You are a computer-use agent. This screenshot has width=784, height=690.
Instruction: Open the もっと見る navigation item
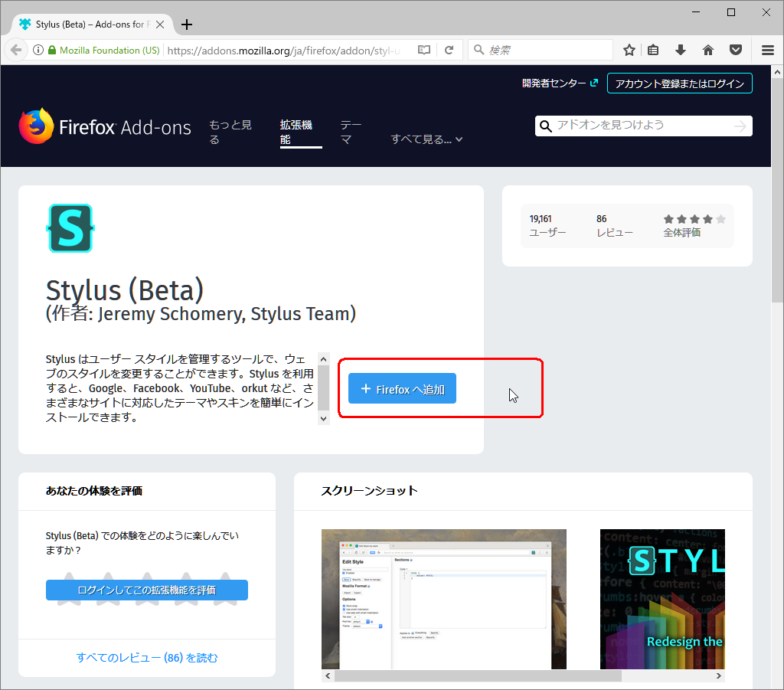coord(230,132)
